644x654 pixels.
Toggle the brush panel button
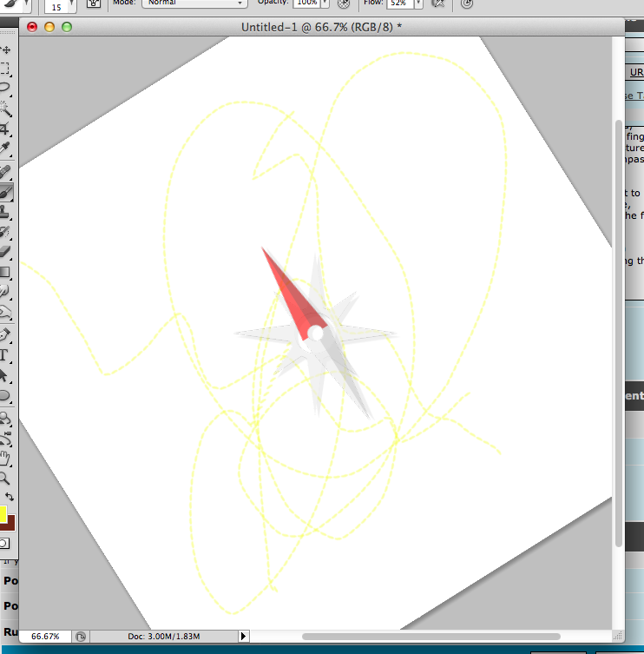coord(94,3)
